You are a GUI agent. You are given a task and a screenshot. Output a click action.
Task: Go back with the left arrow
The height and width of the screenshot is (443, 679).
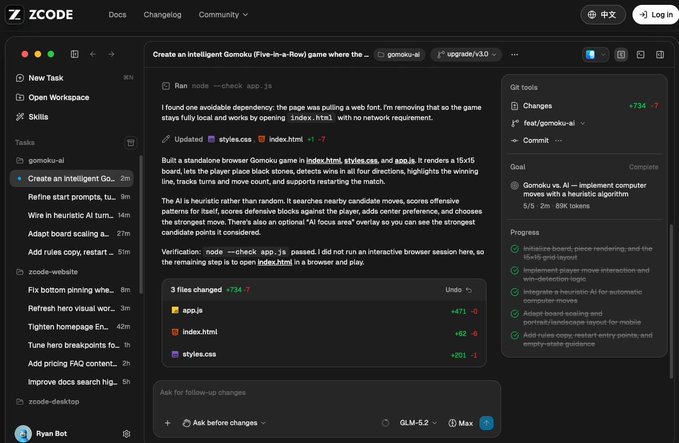coord(93,54)
